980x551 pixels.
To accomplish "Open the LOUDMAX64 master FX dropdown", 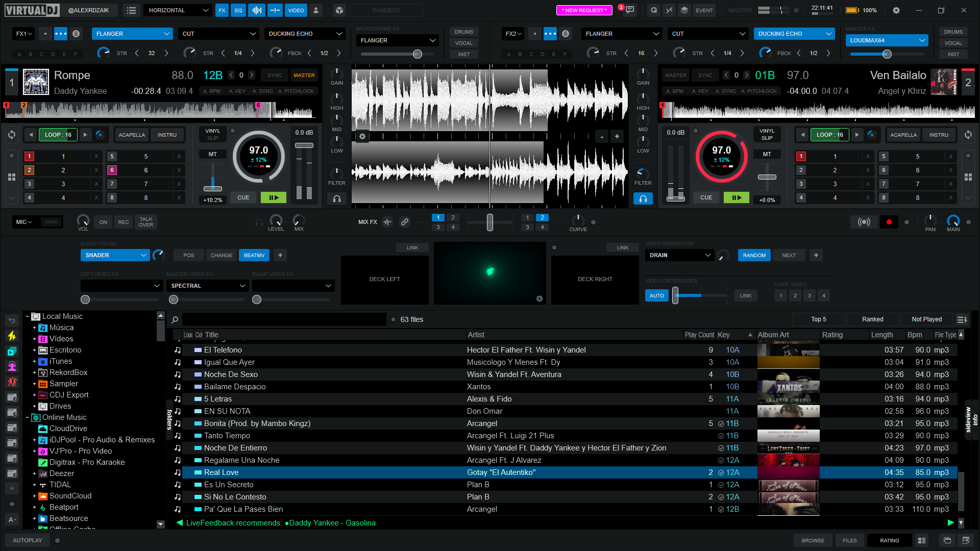I will coord(887,40).
